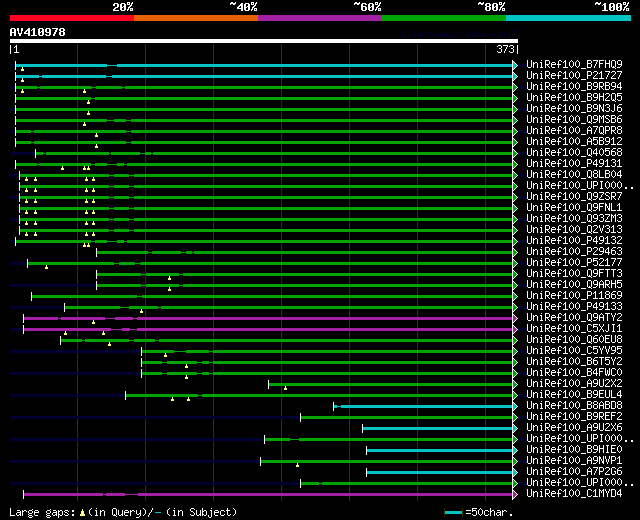Viewport: 640px width, 520px height.
Task: Click the red 20% identity color segment
Action: [72, 18]
